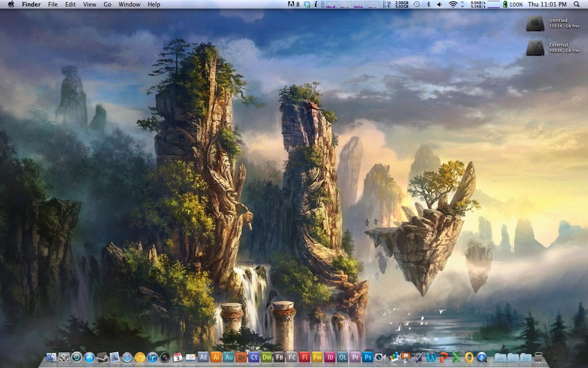This screenshot has width=588, height=368.
Task: Launch Adobe Dreamweaver (Dw)
Action: [267, 357]
